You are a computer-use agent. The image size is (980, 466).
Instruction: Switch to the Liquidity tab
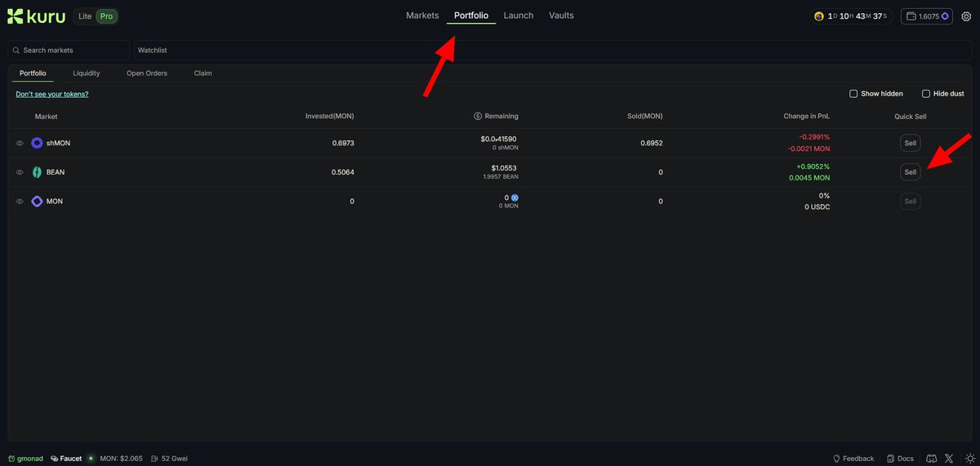87,73
